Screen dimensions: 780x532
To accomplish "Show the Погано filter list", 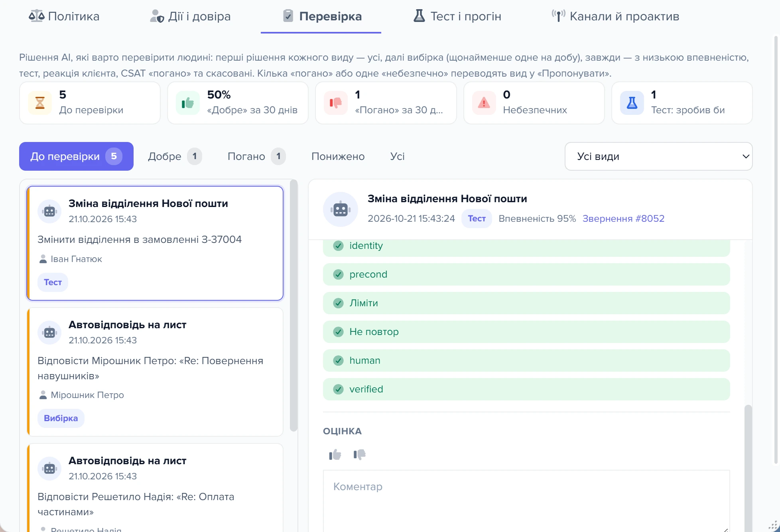I will pyautogui.click(x=256, y=156).
